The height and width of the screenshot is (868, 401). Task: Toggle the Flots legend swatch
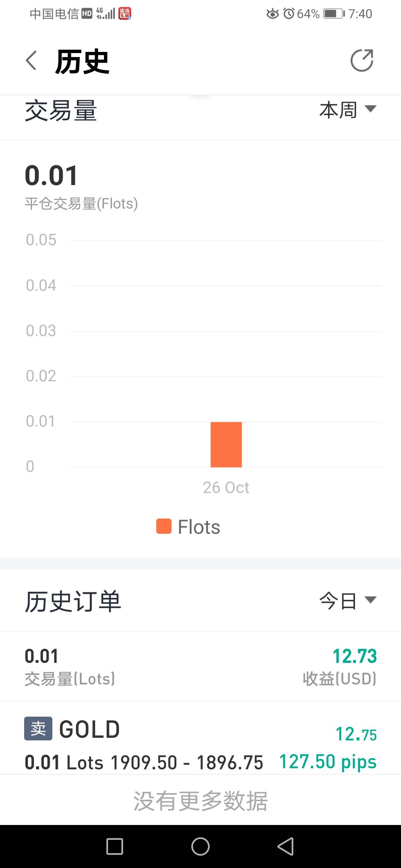pyautogui.click(x=164, y=526)
